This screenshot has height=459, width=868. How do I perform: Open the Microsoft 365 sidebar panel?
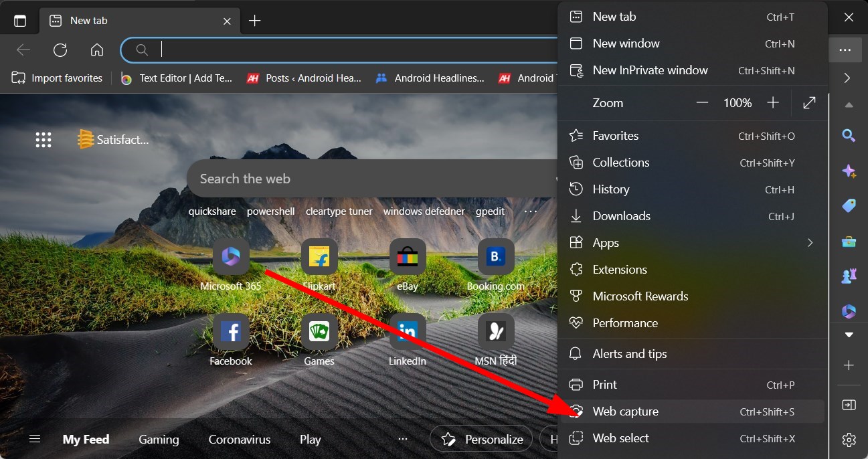point(849,311)
